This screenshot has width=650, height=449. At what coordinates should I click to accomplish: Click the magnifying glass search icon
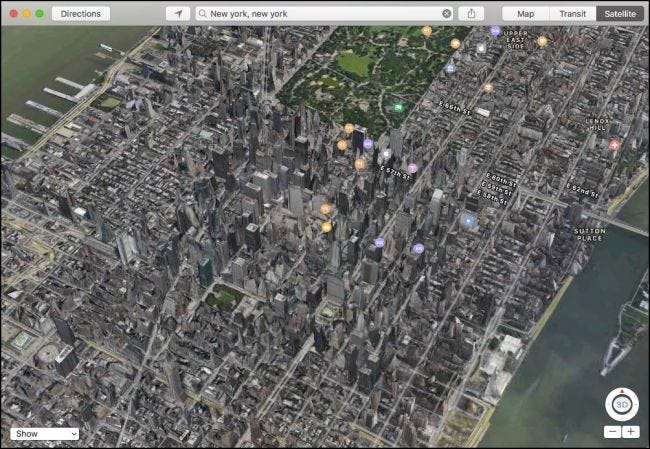[x=203, y=14]
